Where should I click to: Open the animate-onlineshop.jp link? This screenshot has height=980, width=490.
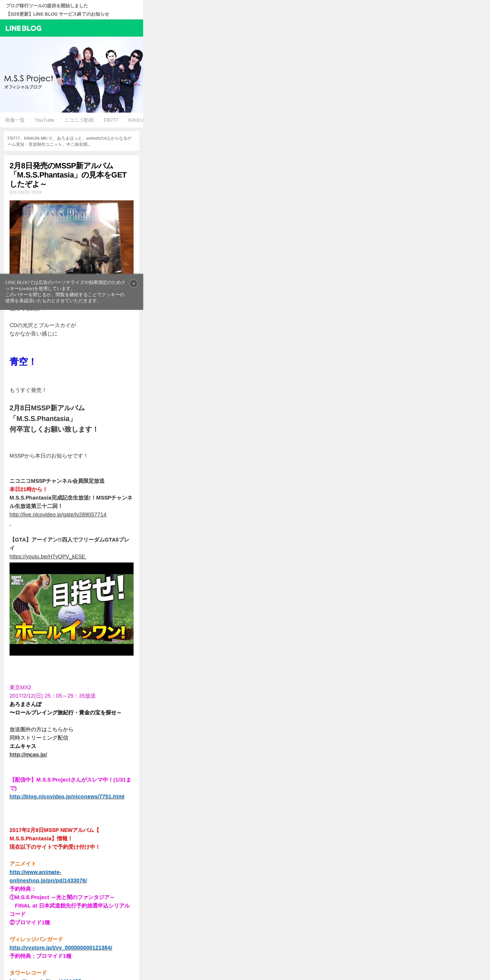click(x=48, y=876)
